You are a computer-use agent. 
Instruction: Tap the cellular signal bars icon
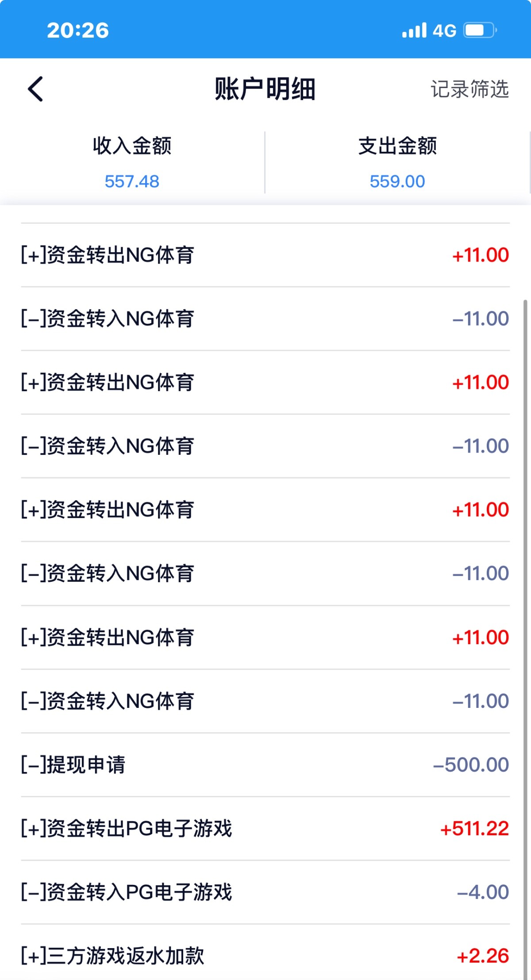[x=414, y=31]
